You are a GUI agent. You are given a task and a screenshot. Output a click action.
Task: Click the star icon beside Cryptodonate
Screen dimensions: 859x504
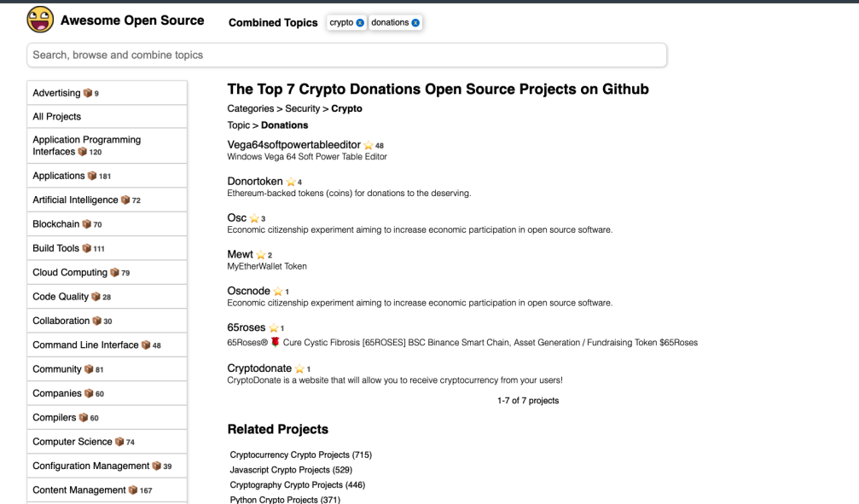click(x=299, y=368)
